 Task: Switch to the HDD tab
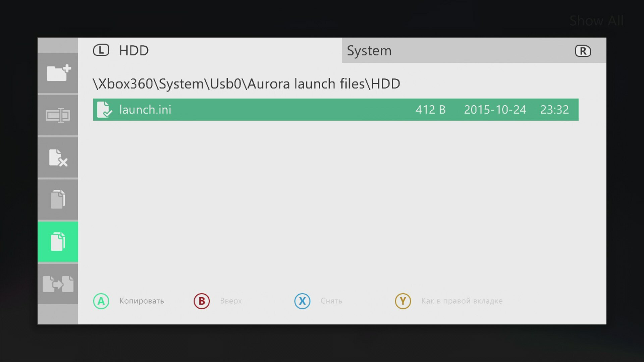coord(134,51)
